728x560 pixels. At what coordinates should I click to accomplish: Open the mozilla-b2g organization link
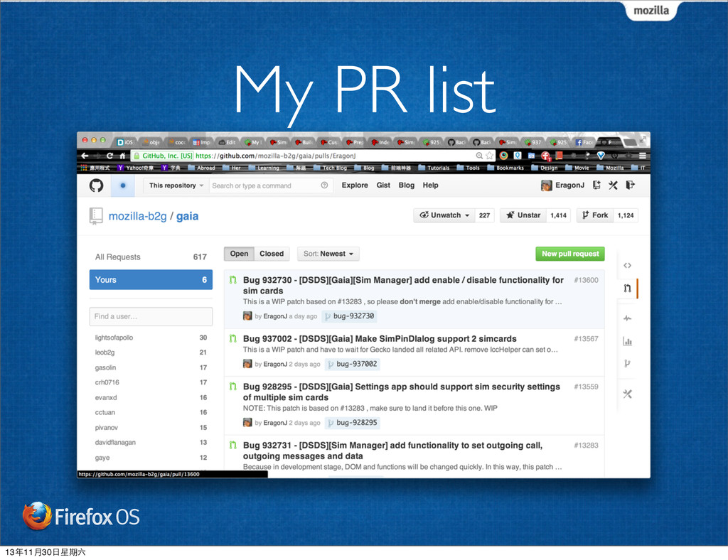[137, 216]
